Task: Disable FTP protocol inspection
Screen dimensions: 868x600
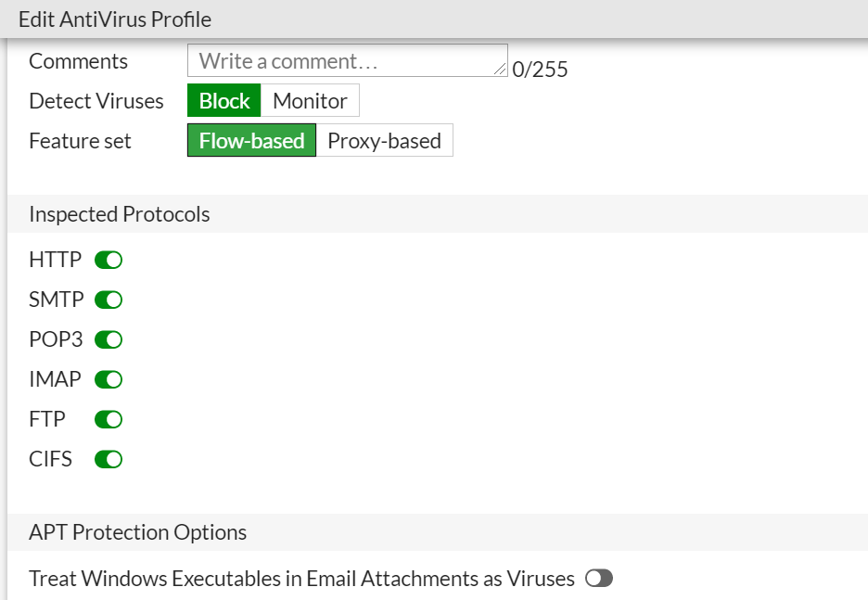Action: tap(108, 420)
